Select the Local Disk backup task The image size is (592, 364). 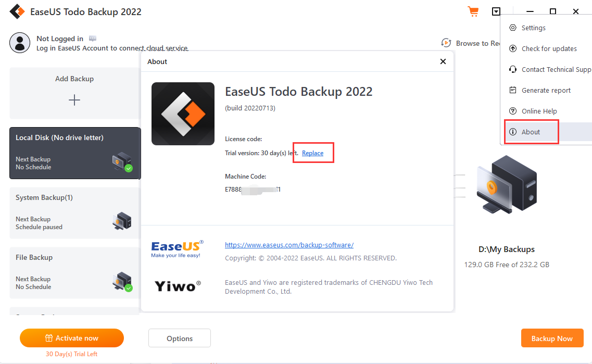75,153
